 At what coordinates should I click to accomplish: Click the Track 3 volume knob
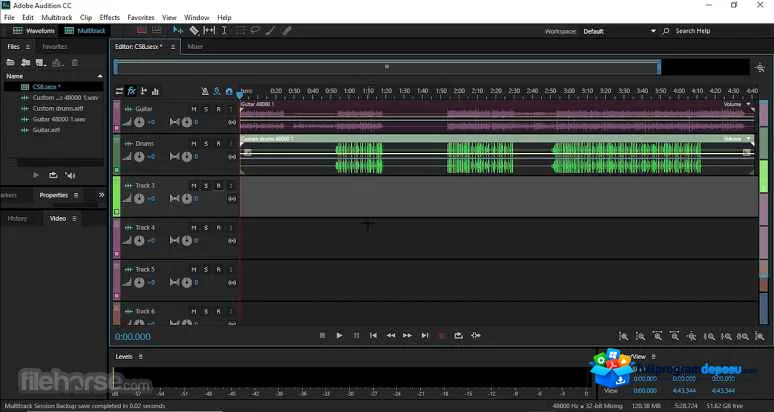[139, 198]
